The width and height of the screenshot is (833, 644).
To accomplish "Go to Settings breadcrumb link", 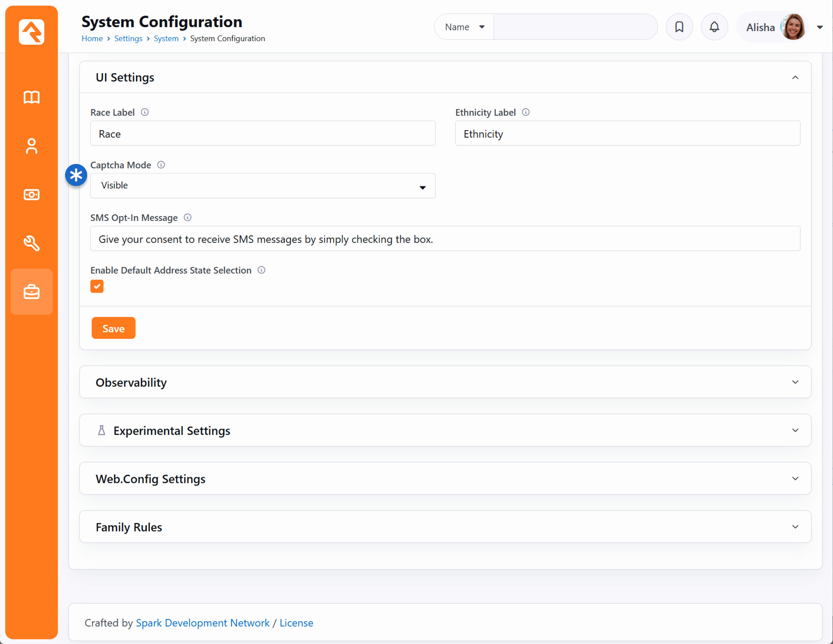I will [128, 38].
